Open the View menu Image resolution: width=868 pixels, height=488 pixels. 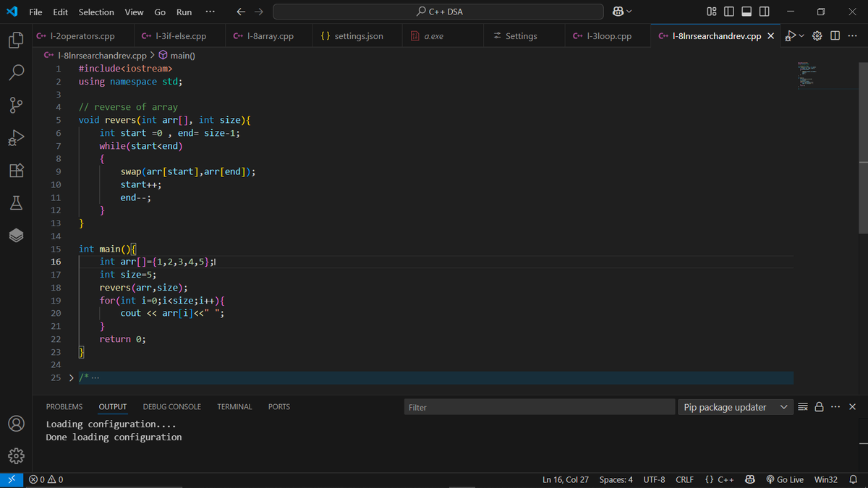[x=134, y=12]
